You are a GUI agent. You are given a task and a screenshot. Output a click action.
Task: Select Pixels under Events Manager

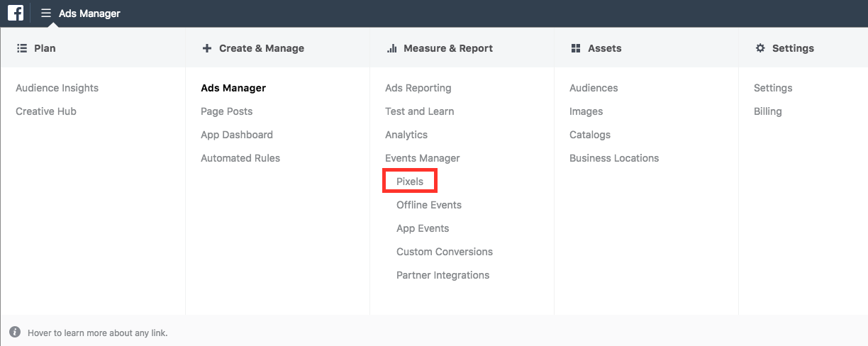point(410,182)
